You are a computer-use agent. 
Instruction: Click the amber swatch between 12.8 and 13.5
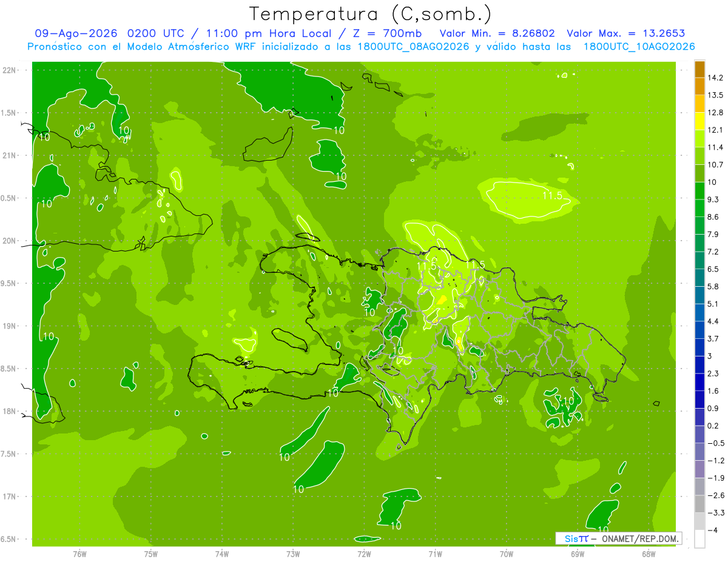(x=699, y=104)
